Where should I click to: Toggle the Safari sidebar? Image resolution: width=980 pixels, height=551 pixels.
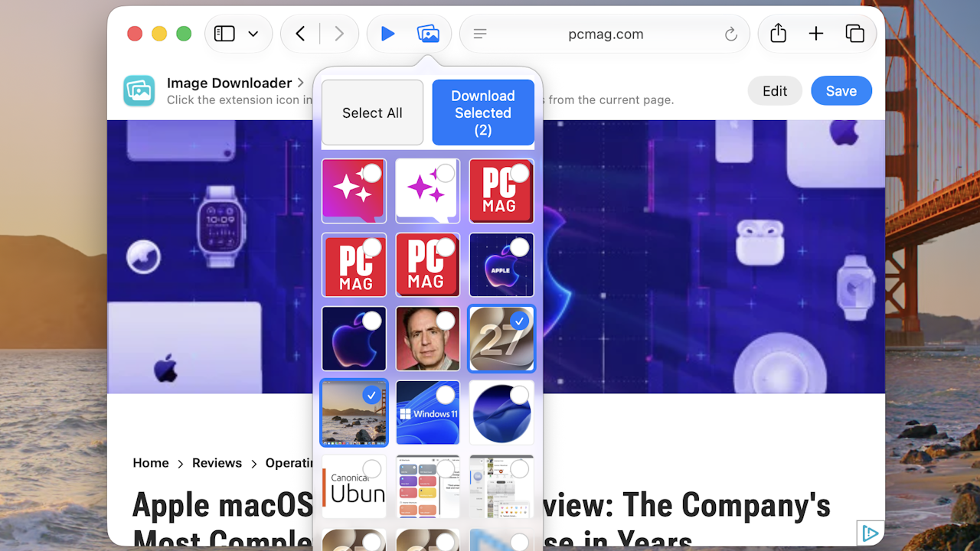coord(224,34)
